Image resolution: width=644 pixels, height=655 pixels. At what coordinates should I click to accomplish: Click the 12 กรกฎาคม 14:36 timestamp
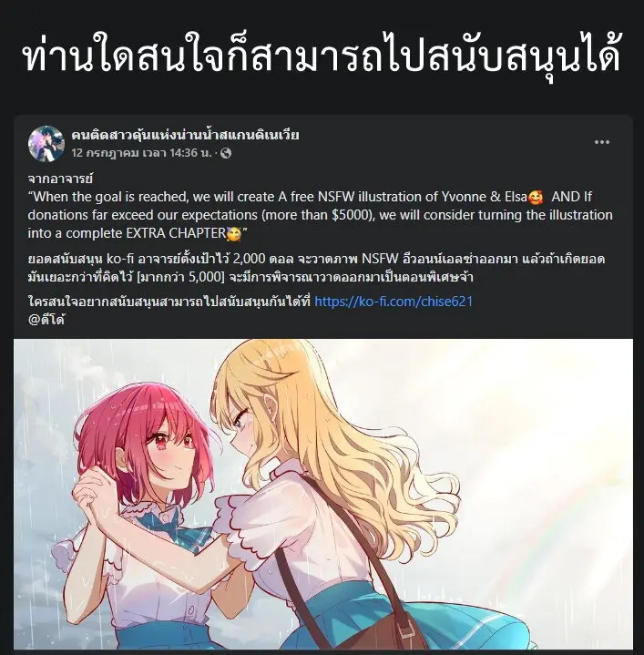tap(141, 153)
